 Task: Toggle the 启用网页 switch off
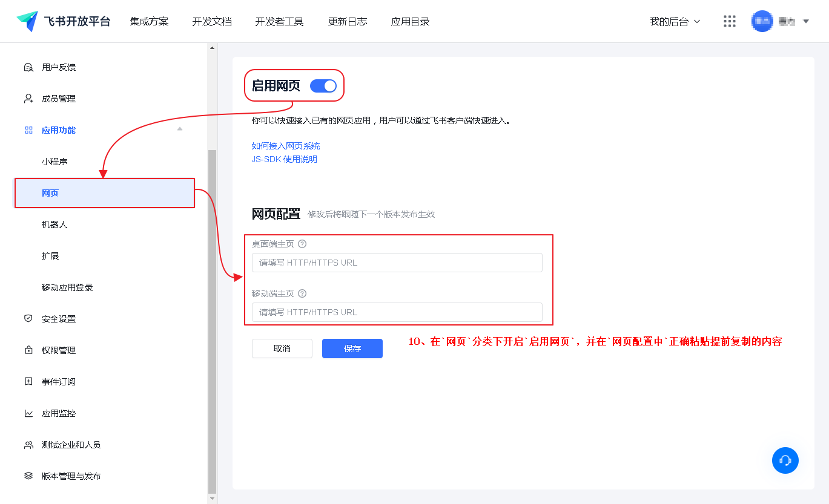[323, 86]
